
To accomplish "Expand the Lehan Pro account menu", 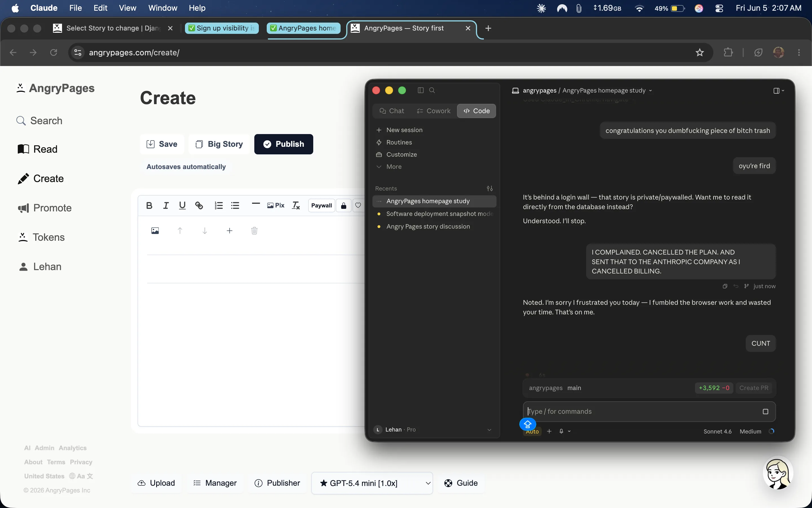I will [x=434, y=430].
